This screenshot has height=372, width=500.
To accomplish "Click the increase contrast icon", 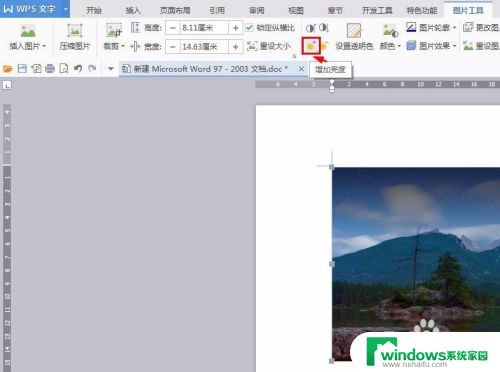I will pyautogui.click(x=310, y=28).
